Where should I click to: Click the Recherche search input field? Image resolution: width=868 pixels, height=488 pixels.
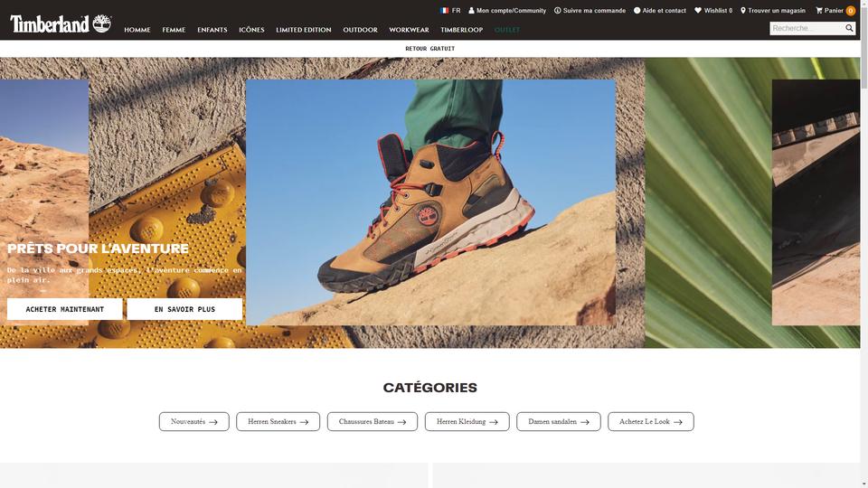coord(807,28)
